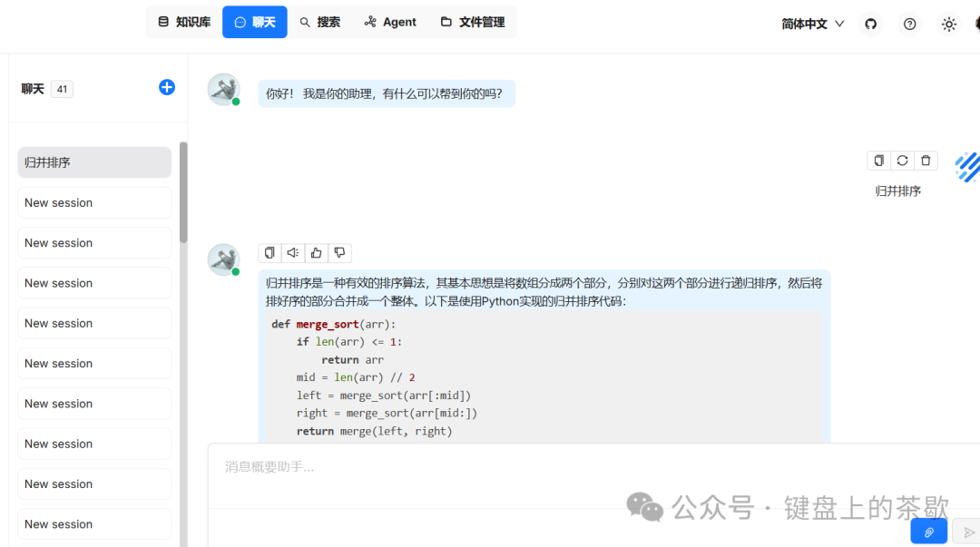Open the GitHub repository icon
The width and height of the screenshot is (980, 547).
pos(871,24)
